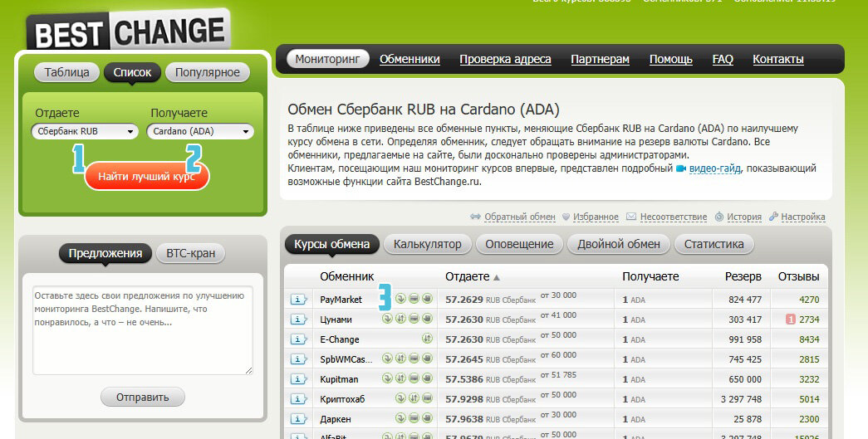
Task: Click the round arrow icon in PayMarket row
Action: (x=401, y=299)
